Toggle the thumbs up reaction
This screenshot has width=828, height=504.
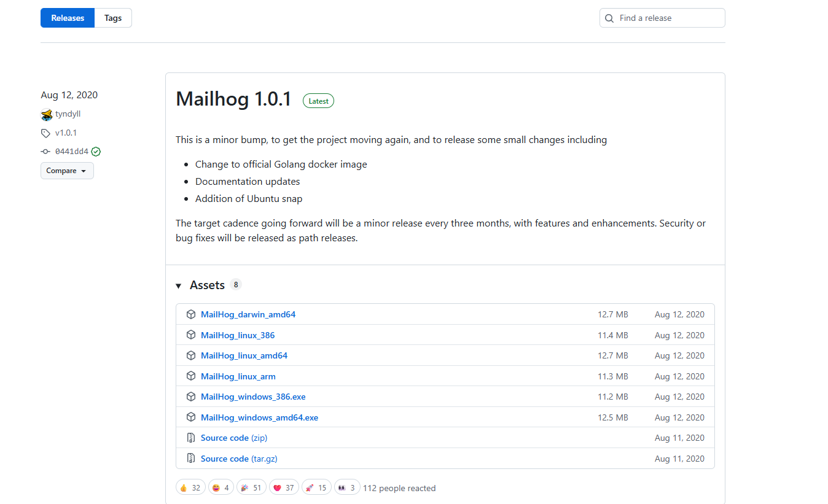point(190,487)
